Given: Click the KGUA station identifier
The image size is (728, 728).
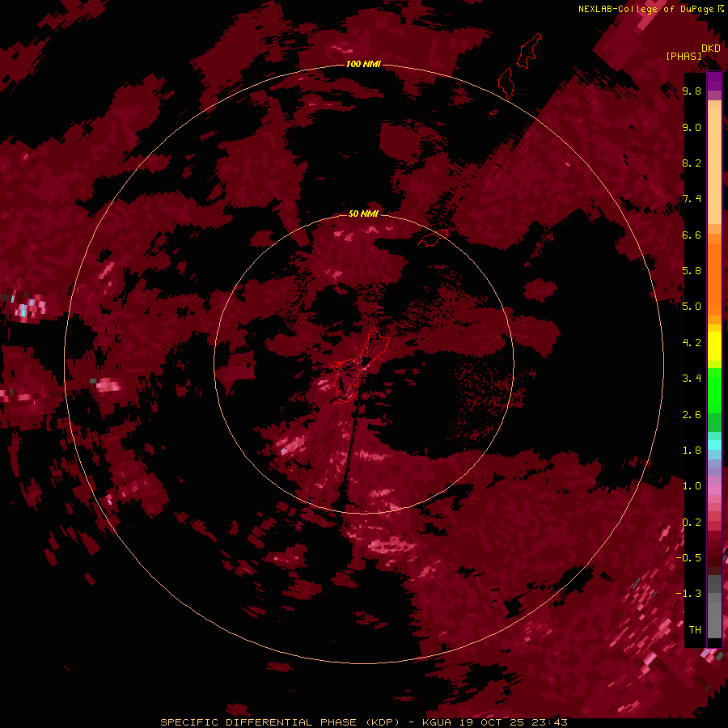Looking at the screenshot, I should click(x=437, y=722).
